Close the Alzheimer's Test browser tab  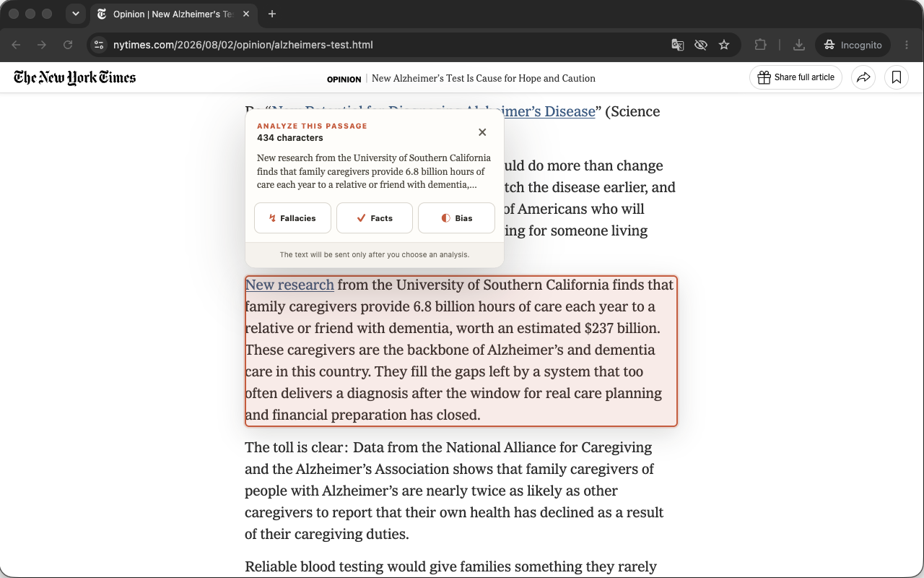point(246,14)
